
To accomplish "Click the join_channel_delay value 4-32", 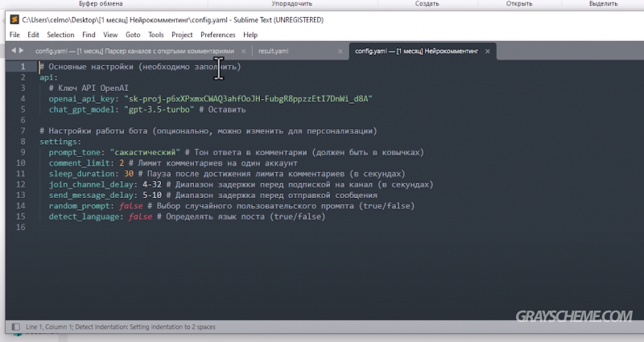I will pyautogui.click(x=152, y=184).
